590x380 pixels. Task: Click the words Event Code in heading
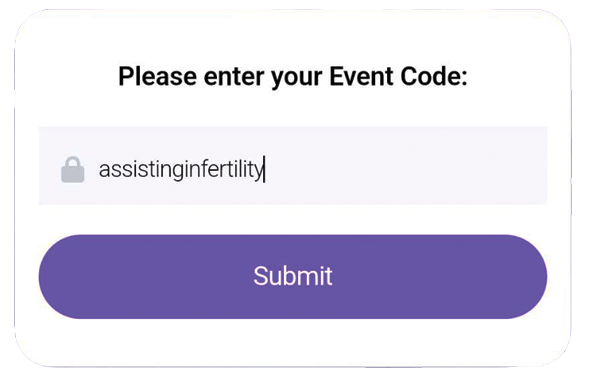pyautogui.click(x=398, y=76)
